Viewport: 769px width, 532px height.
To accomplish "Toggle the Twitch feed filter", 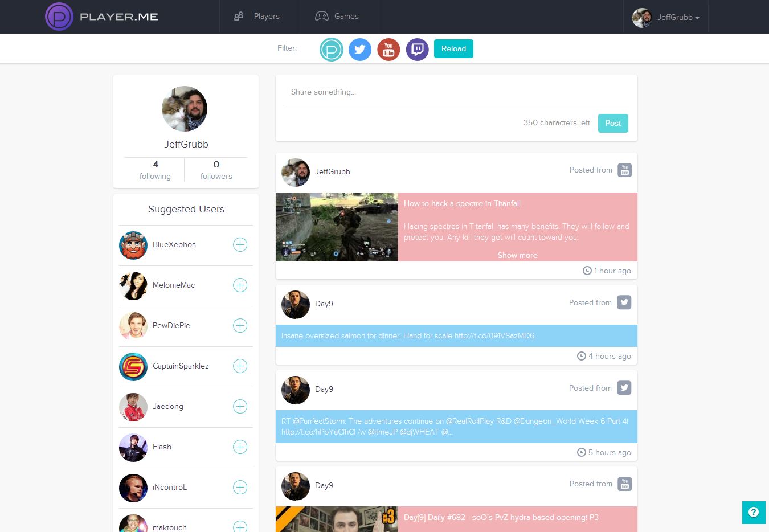I will pyautogui.click(x=417, y=50).
